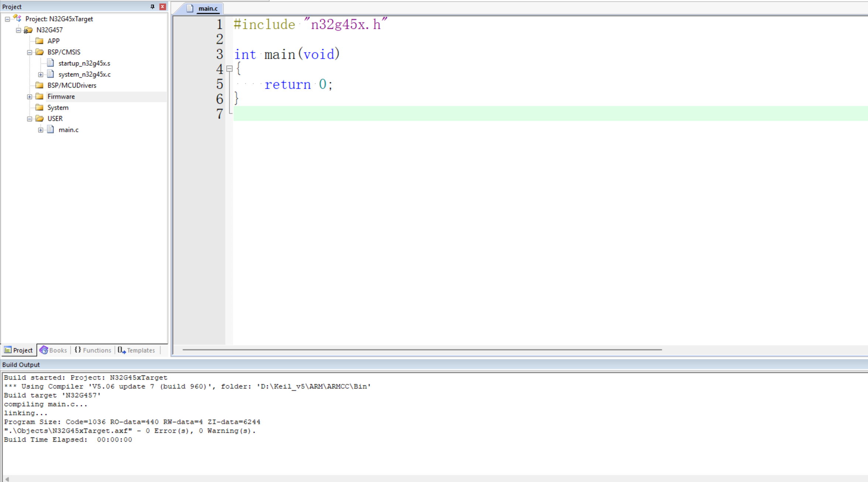Expand main.c dependencies in USER group

pyautogui.click(x=41, y=130)
